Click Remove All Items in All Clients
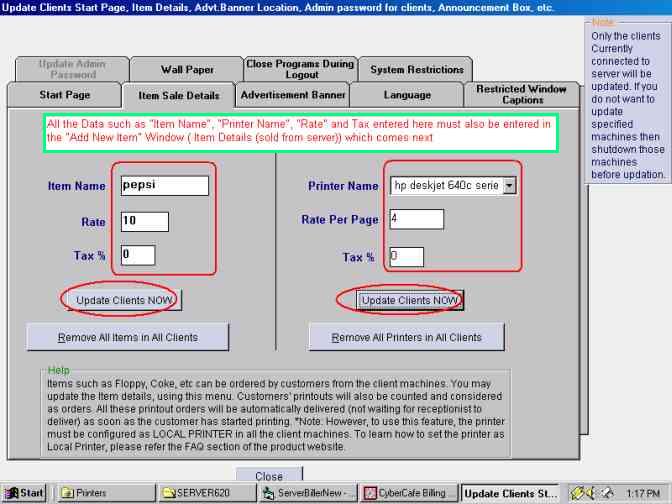672x504 pixels. point(127,337)
